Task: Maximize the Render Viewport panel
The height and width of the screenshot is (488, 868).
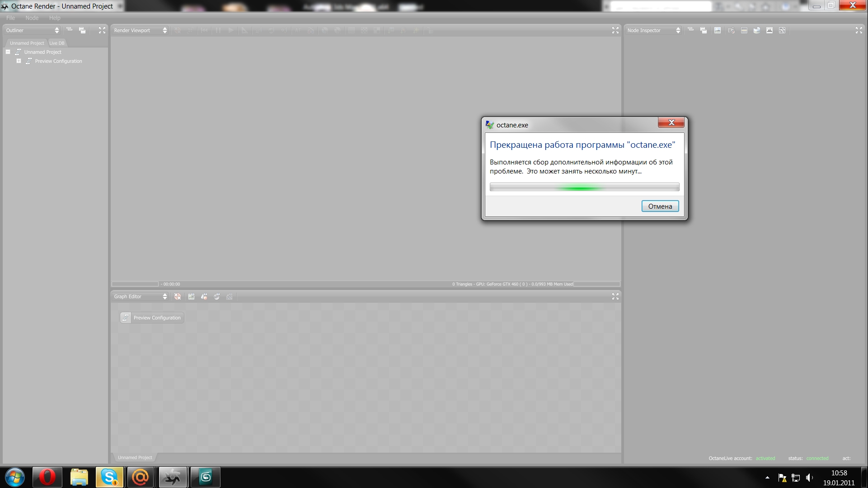Action: 615,30
